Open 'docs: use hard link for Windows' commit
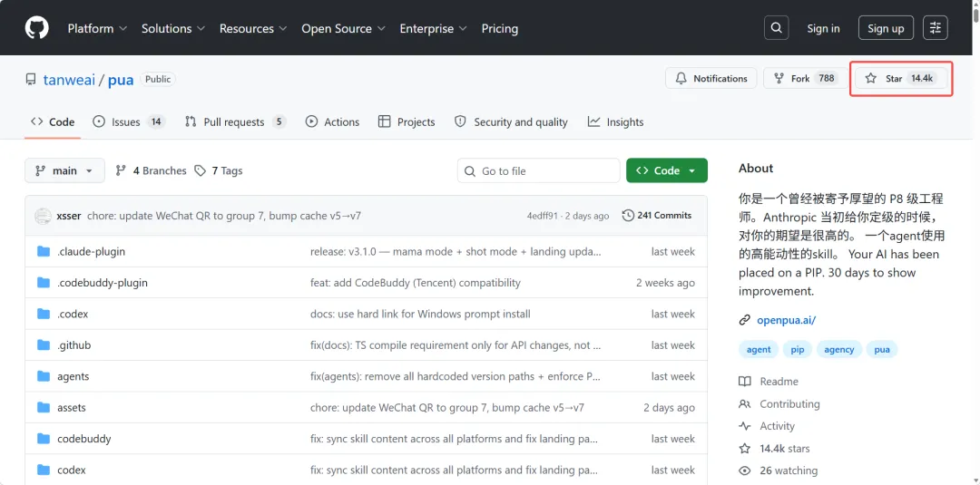The height and width of the screenshot is (485, 980). point(420,314)
